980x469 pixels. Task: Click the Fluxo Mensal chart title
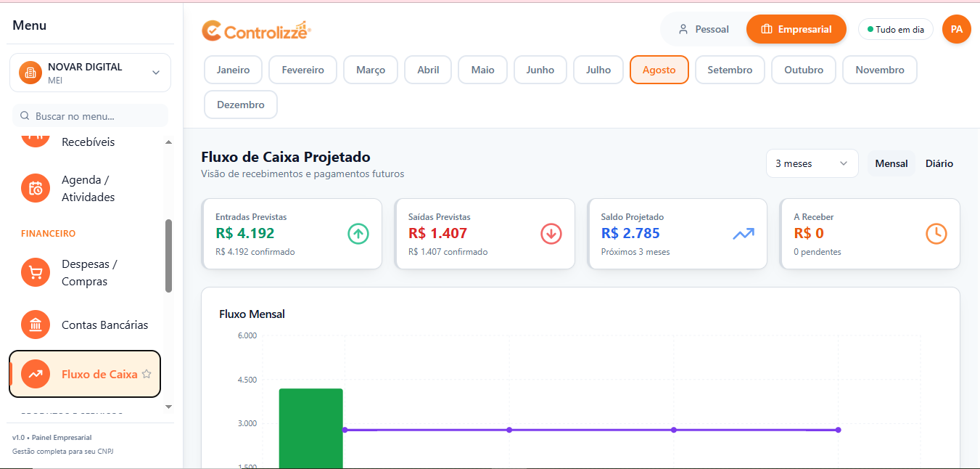click(252, 314)
